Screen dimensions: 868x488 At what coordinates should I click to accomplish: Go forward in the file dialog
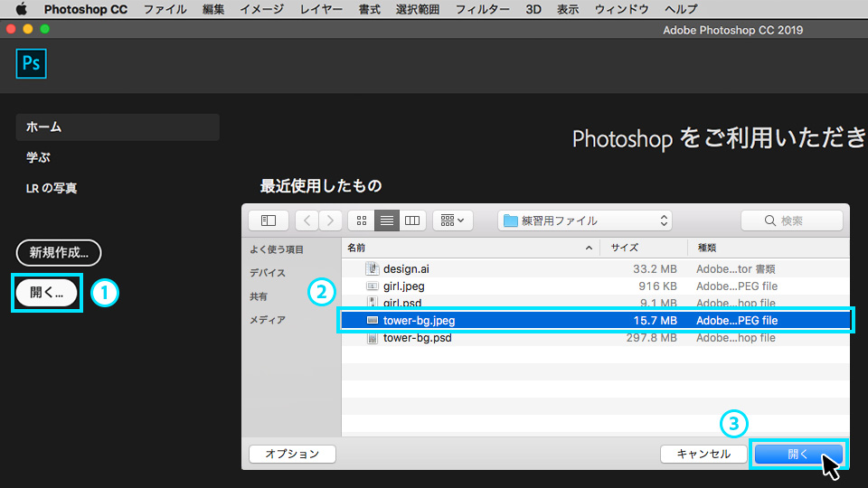point(331,221)
